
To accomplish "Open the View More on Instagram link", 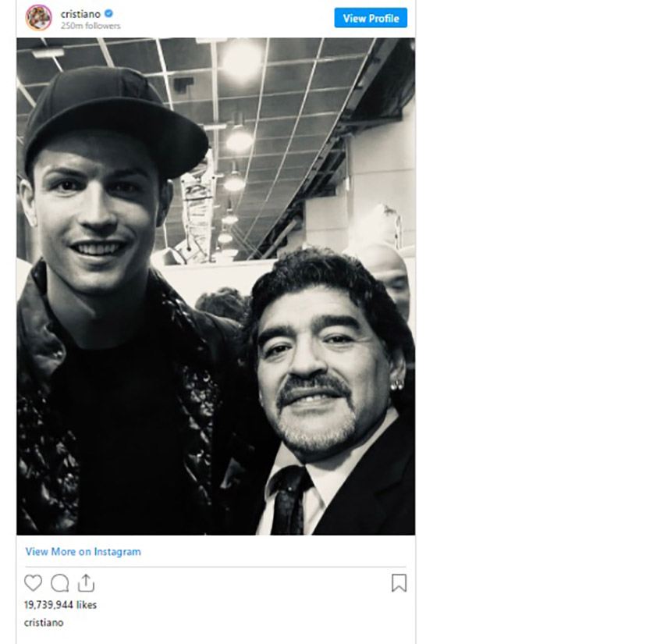I will click(x=83, y=551).
